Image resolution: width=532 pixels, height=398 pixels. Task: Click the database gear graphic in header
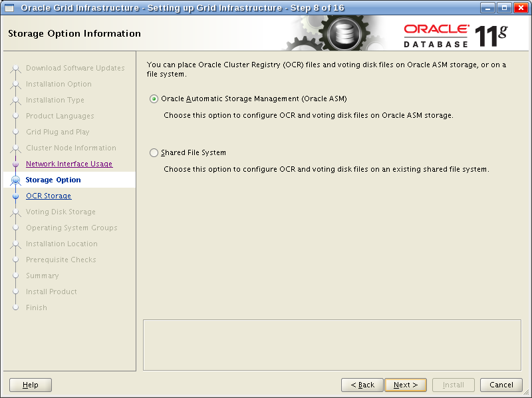point(344,33)
